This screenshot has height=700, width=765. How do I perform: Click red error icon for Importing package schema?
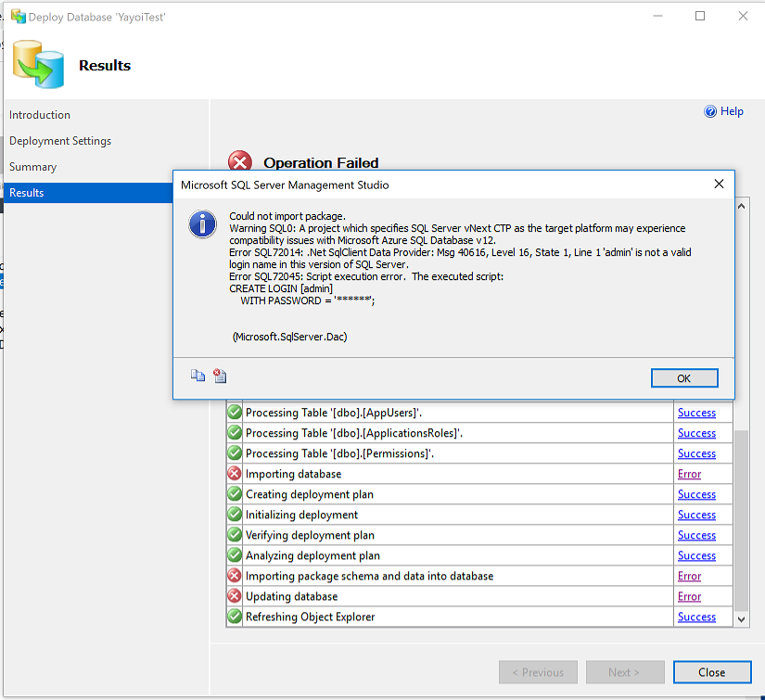(235, 576)
